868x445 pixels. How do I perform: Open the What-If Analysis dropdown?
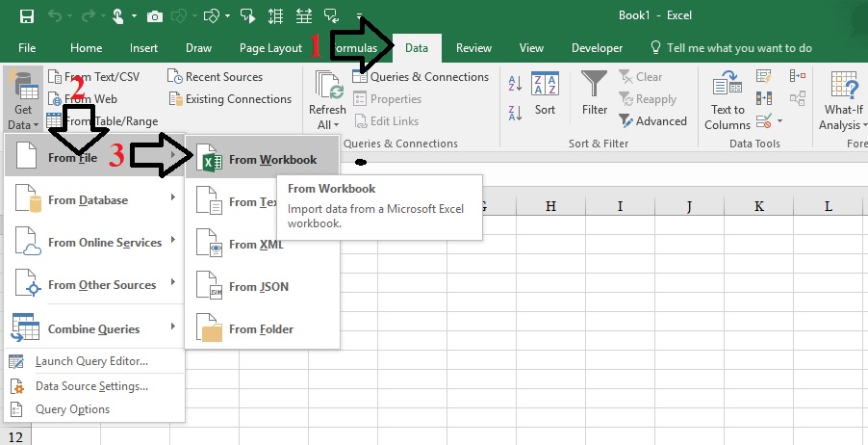click(x=842, y=101)
